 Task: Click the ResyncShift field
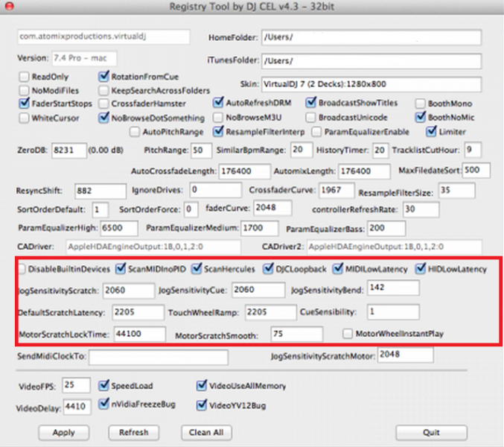click(x=101, y=191)
